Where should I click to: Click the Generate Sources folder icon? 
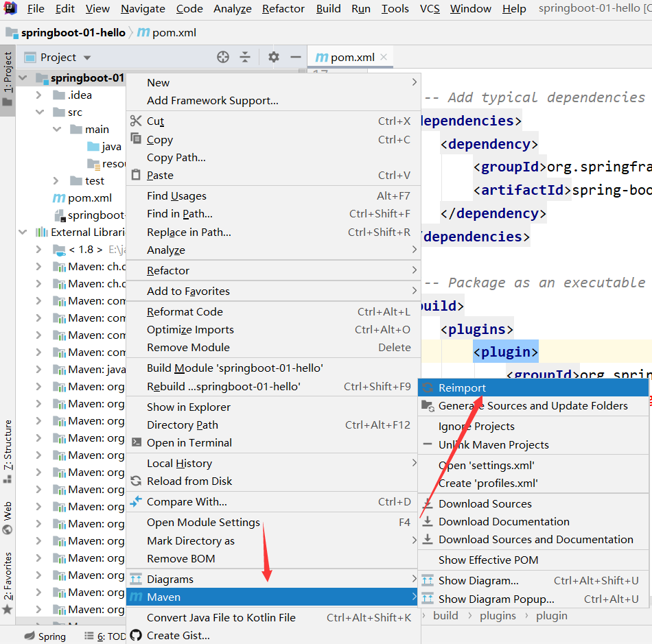pyautogui.click(x=428, y=405)
